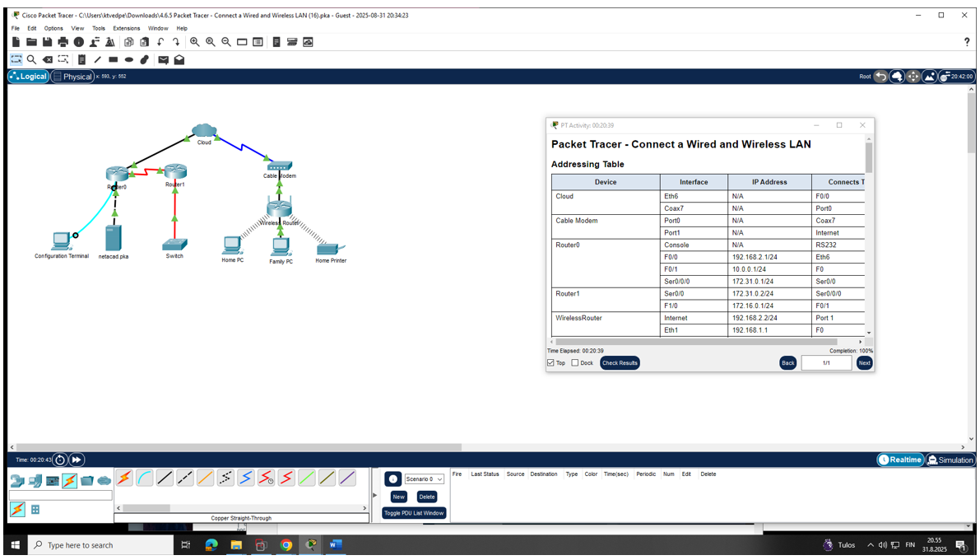
Task: Click the Set Tiled Background icon
Action: 929,77
